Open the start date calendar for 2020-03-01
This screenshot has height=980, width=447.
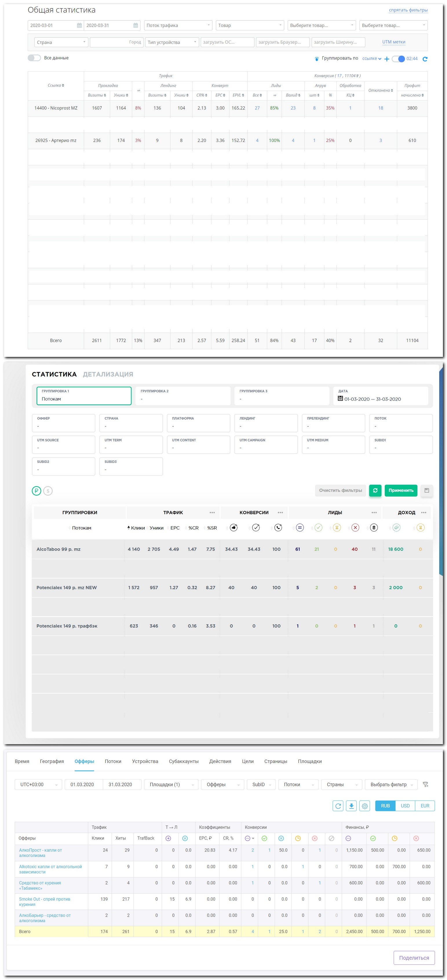coord(79,25)
